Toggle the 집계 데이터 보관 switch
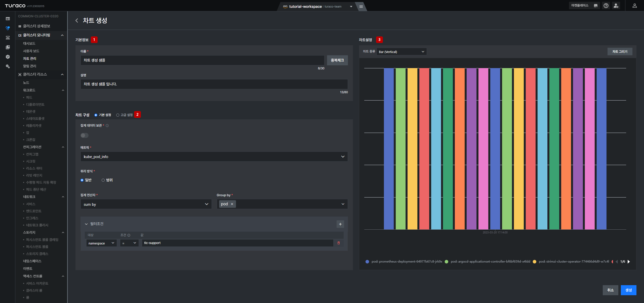Screen dimensions: 644x303 pos(85,135)
